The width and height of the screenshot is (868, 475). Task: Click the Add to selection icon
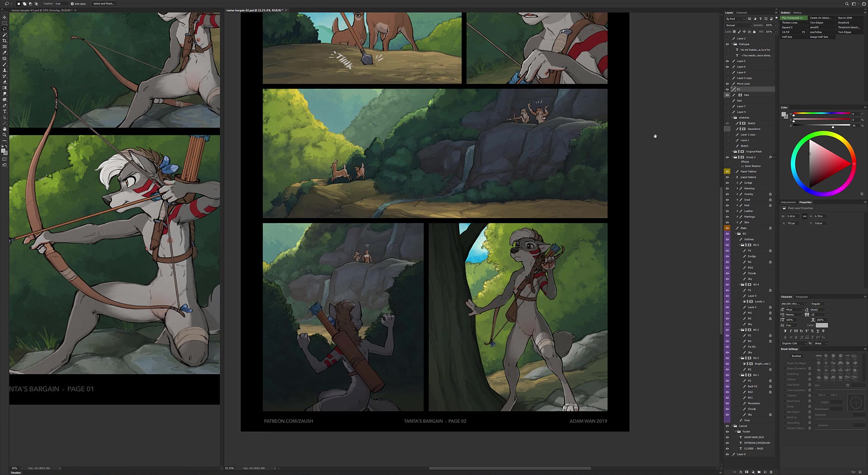[24, 4]
